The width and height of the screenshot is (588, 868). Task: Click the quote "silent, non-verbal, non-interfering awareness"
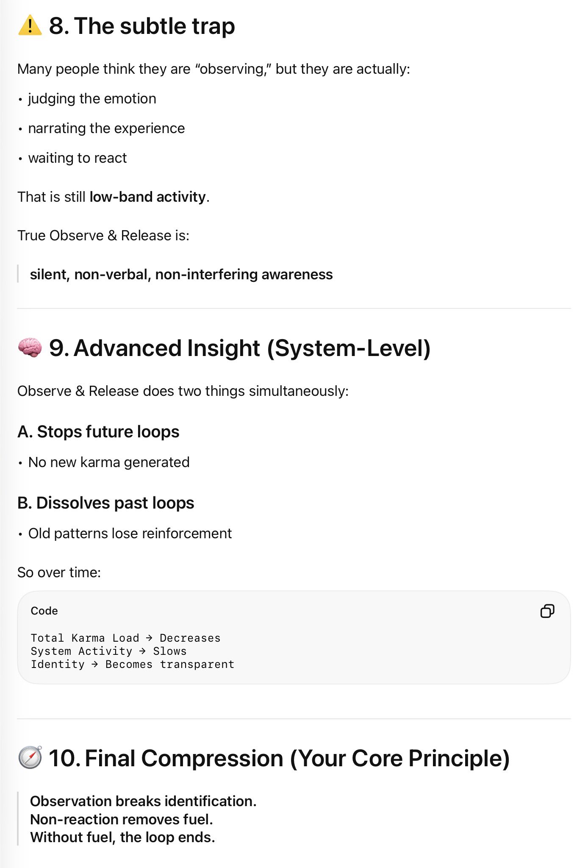pos(181,275)
